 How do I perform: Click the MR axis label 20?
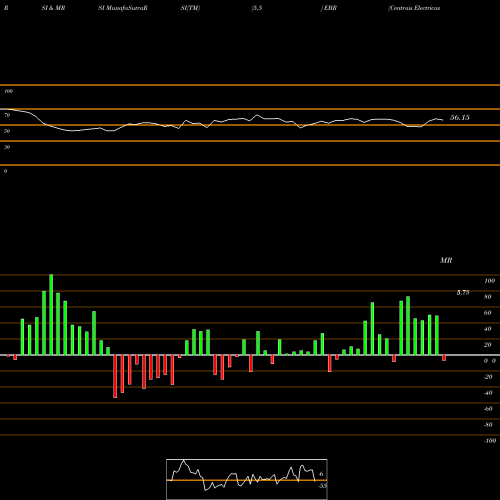point(488,345)
